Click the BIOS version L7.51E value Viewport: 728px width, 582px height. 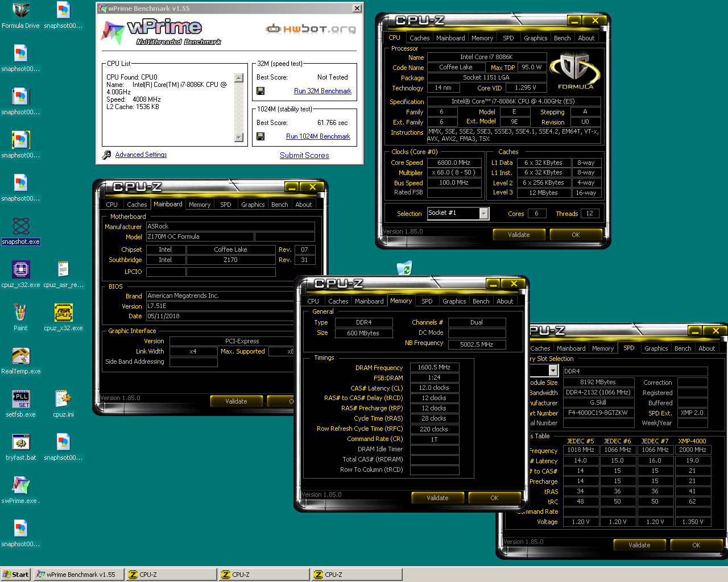(230, 306)
